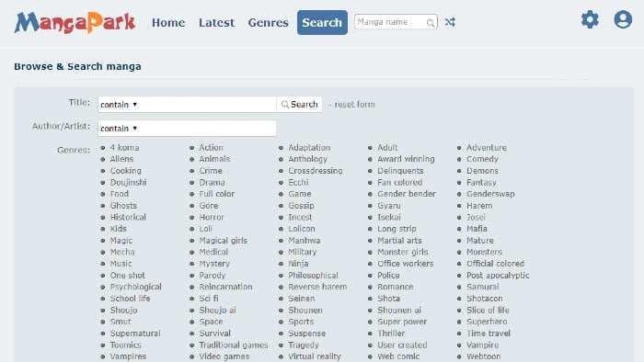
Task: Click the random manga shuffle icon
Action: click(450, 22)
